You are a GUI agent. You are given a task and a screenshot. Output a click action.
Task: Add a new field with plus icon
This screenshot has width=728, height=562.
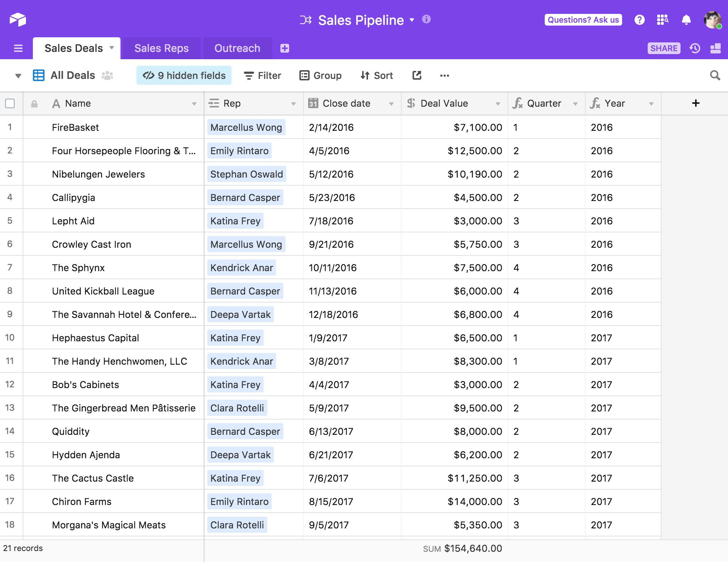coord(696,103)
